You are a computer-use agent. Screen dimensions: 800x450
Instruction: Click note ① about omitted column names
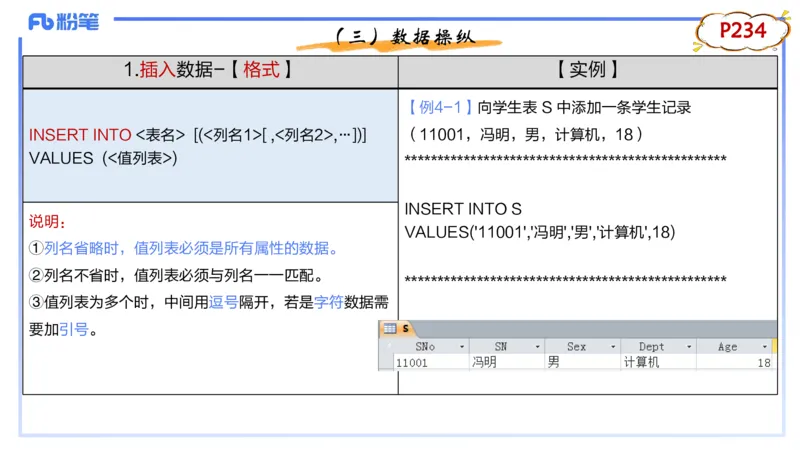tap(184, 248)
